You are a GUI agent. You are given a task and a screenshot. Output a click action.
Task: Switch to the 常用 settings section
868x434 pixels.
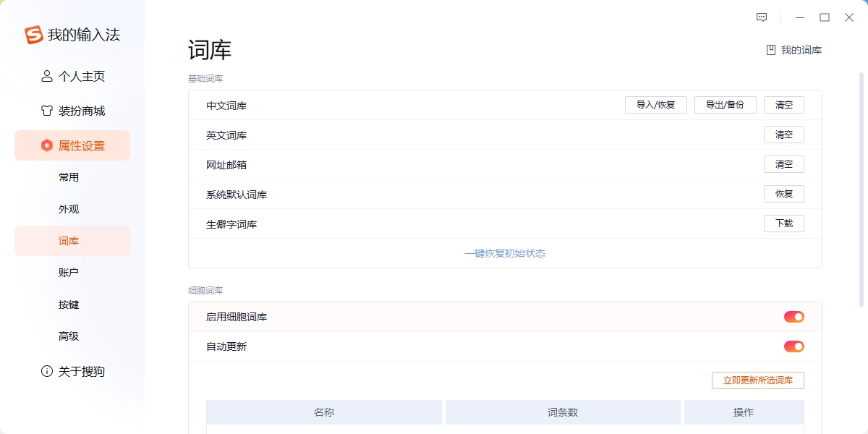[69, 176]
